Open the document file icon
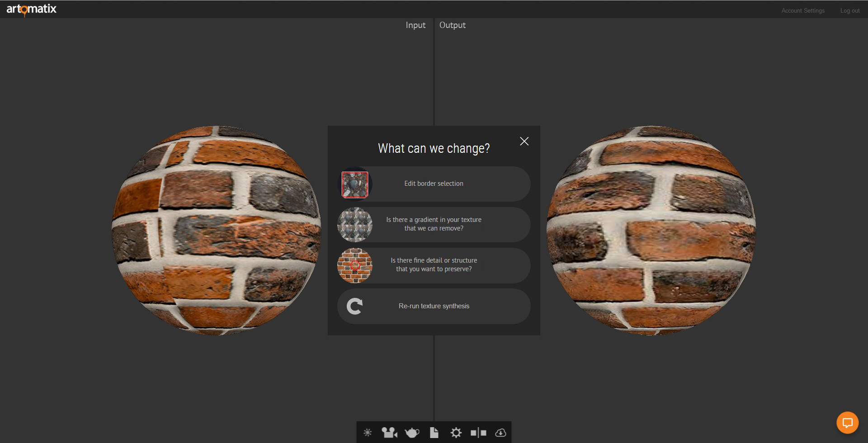The height and width of the screenshot is (443, 868). pos(434,433)
